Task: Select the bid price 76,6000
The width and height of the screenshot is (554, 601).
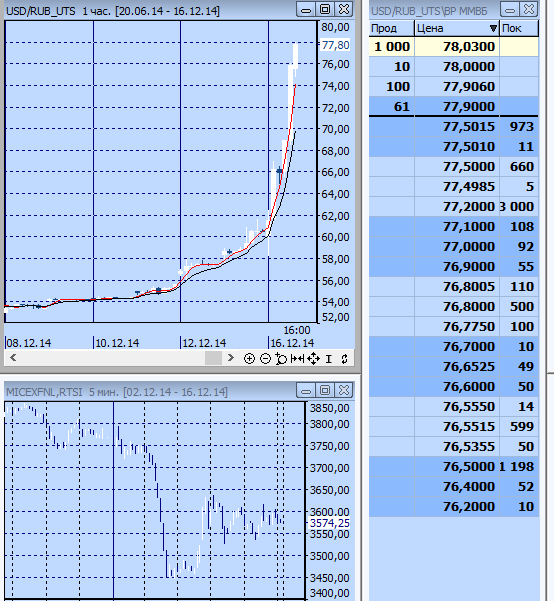Action: coord(469,386)
